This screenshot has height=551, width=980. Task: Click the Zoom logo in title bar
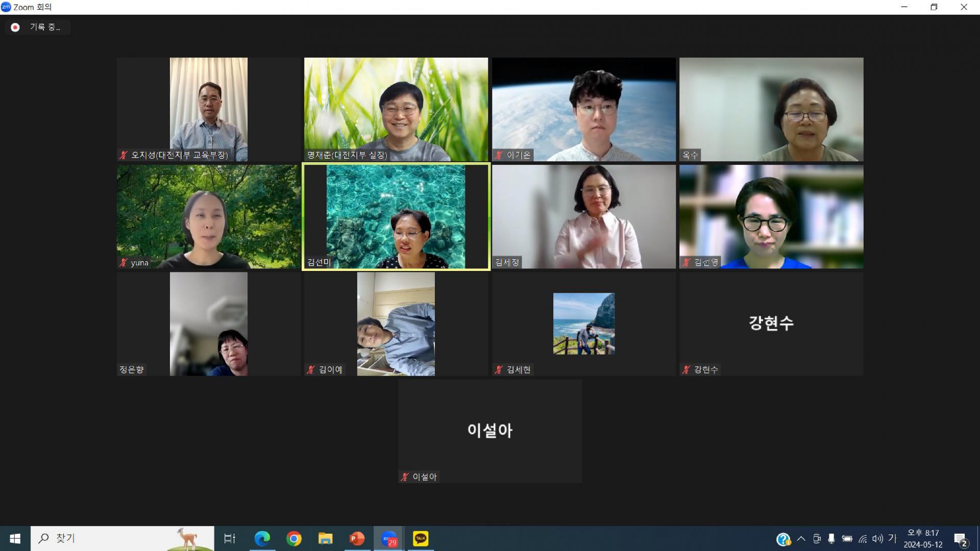click(x=6, y=7)
